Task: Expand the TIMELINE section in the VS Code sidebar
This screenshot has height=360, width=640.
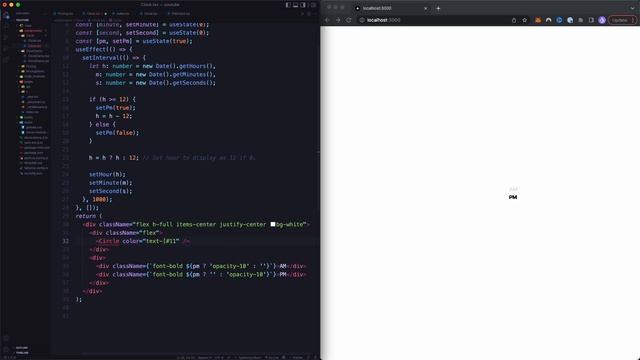Action: click(x=22, y=353)
